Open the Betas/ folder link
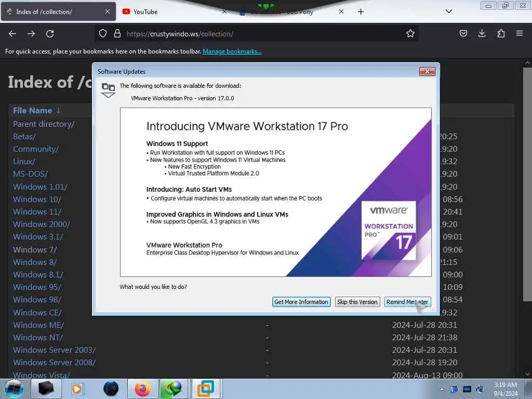The image size is (532, 399). click(x=24, y=137)
